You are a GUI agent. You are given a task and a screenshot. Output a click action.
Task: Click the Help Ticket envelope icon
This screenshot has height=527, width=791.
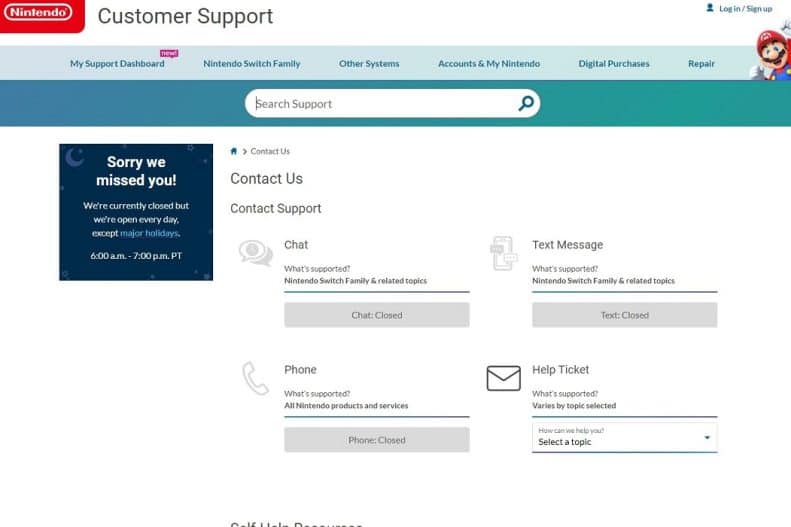pos(503,378)
